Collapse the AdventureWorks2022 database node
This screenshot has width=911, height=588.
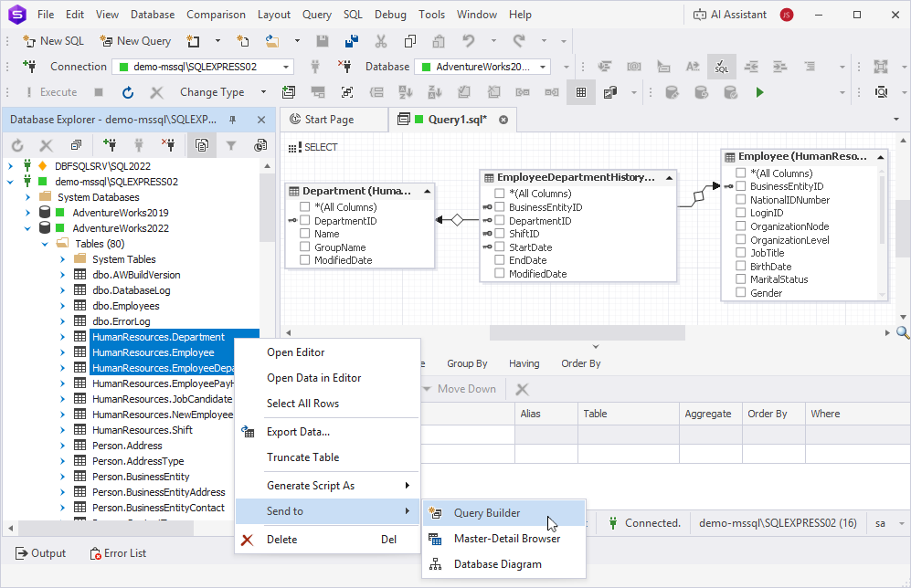tap(26, 228)
